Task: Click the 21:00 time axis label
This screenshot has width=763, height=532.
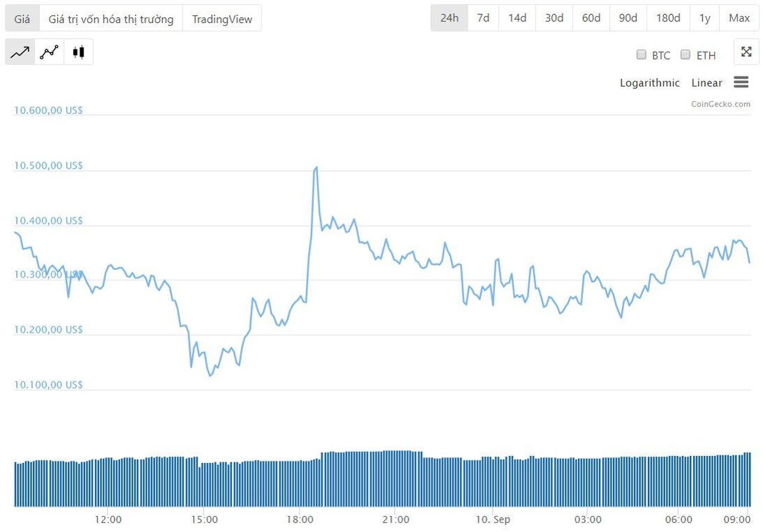Action: [x=396, y=519]
